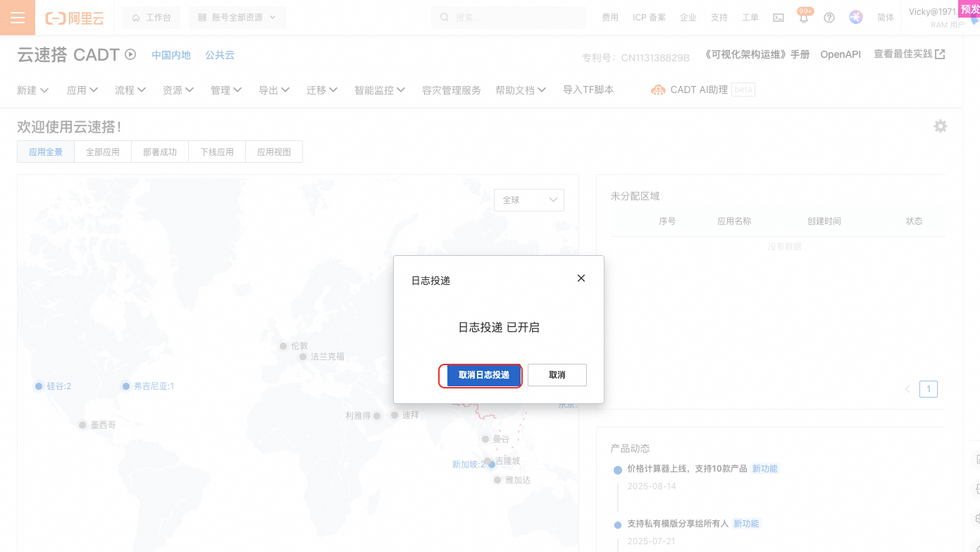The width and height of the screenshot is (980, 552).
Task: Click the 企业 top nav item
Action: (x=688, y=18)
